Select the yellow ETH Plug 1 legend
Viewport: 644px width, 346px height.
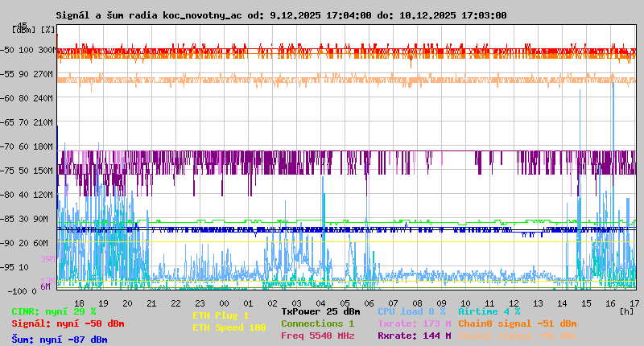click(x=221, y=315)
